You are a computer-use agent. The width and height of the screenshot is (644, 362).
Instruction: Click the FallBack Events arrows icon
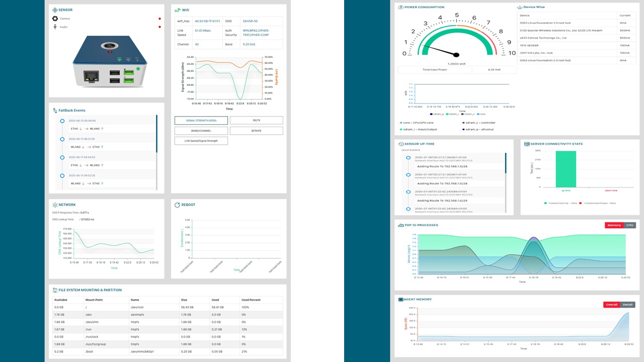pyautogui.click(x=55, y=110)
